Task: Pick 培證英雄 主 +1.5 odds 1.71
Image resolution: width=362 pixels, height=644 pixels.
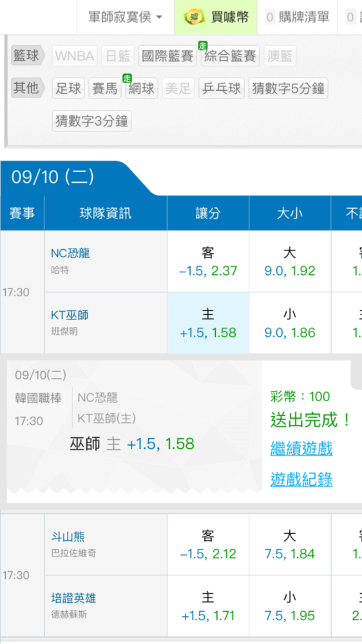Action: (208, 606)
